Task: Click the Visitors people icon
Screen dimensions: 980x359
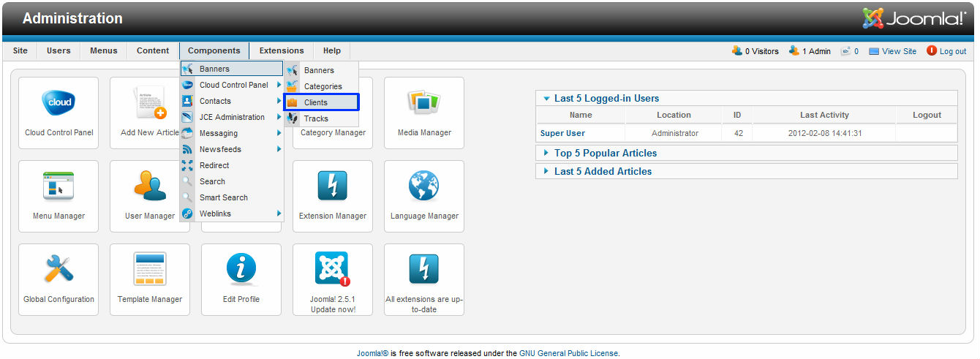Action: click(x=737, y=50)
